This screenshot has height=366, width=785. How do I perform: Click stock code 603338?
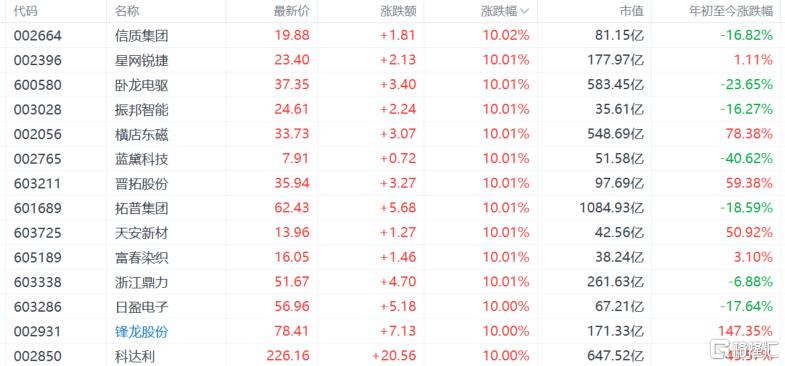coord(38,282)
